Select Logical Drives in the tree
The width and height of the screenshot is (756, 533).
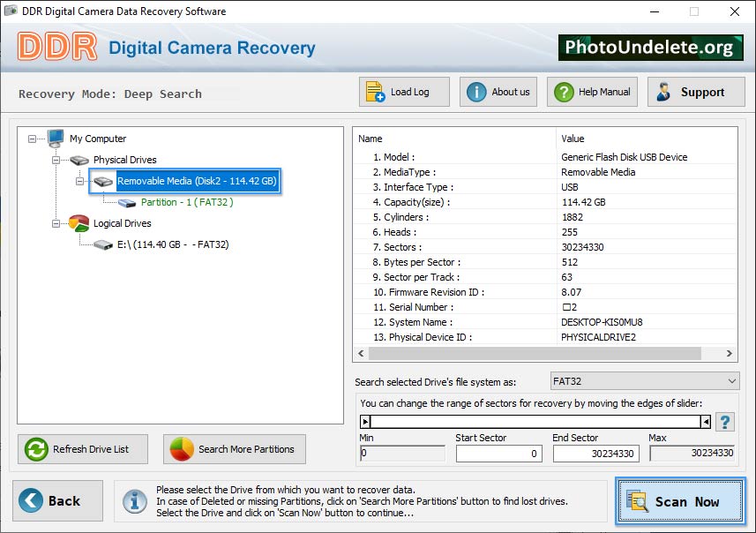click(x=122, y=224)
